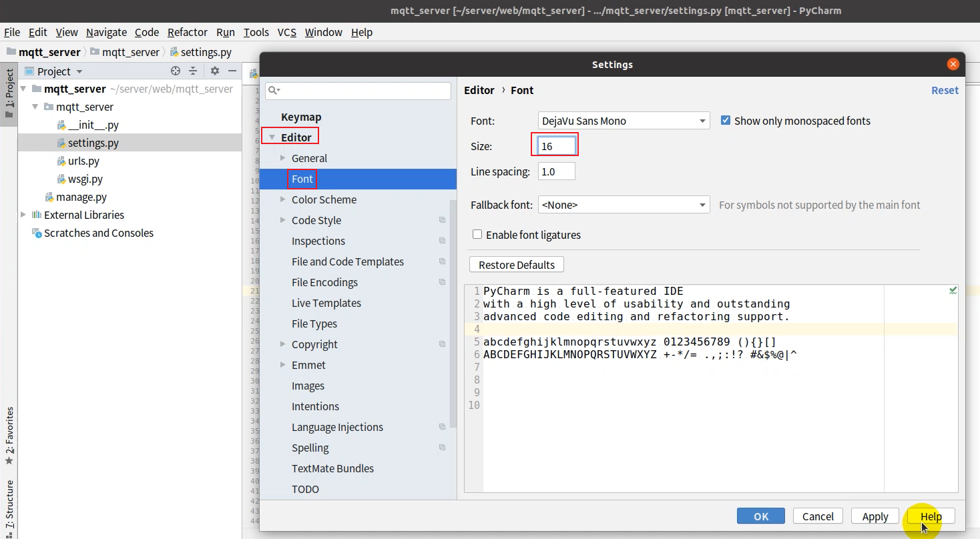Select File Types in settings list

pos(314,324)
